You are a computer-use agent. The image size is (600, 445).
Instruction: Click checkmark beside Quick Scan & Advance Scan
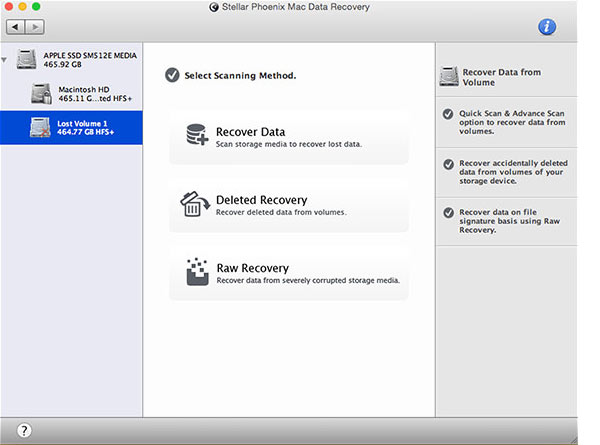pos(448,114)
